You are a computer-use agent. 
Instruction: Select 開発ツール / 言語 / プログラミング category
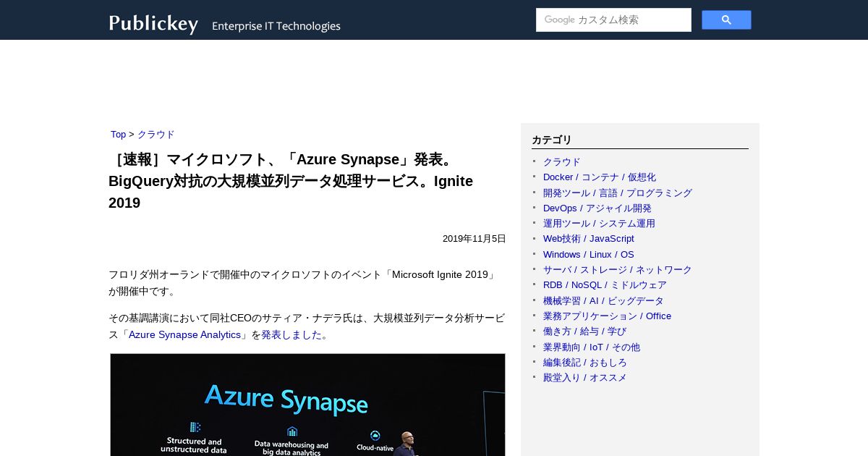click(618, 193)
